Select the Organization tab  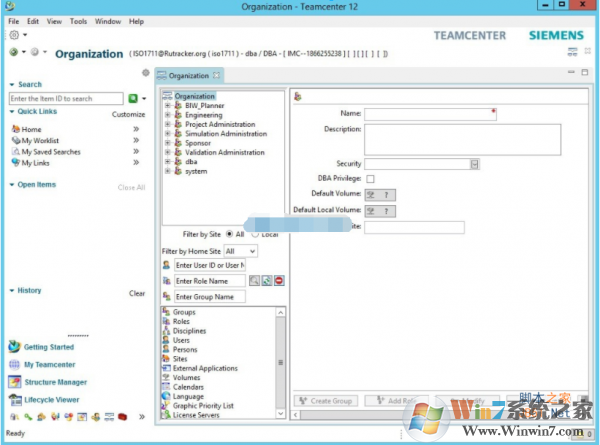189,76
